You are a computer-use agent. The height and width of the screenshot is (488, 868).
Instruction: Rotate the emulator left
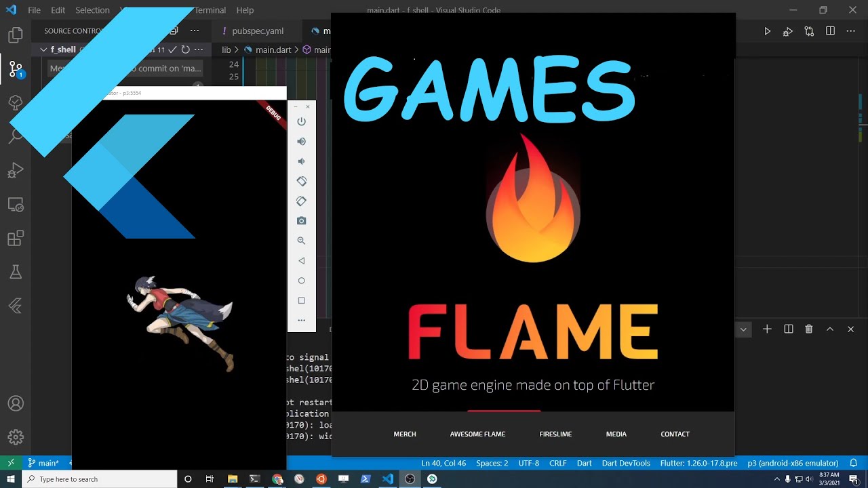[x=302, y=181]
